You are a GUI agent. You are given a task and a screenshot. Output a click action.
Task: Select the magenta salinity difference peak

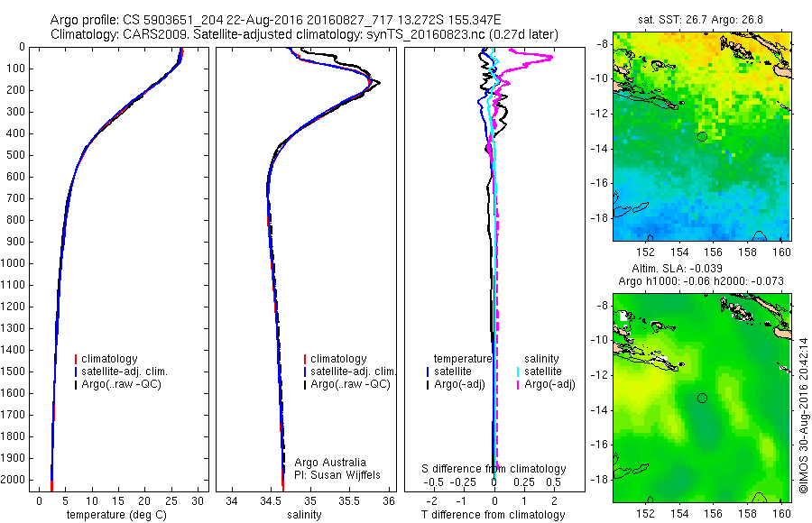click(550, 57)
